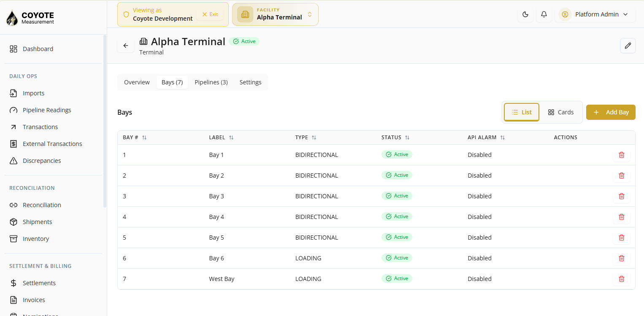Click the Active status badge beside Alpha Terminal
The width and height of the screenshot is (644, 316).
(x=244, y=41)
